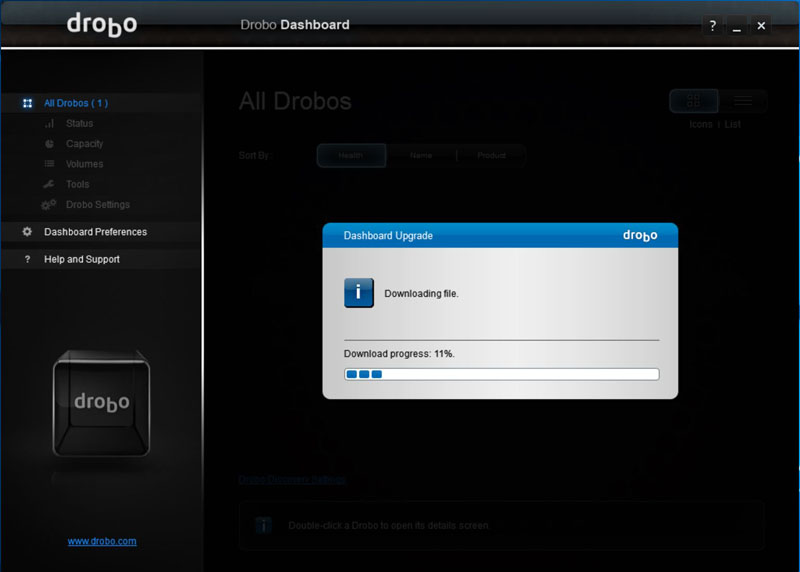Switch to Icons view toggle
Viewport: 800px width, 572px height.
[x=693, y=101]
